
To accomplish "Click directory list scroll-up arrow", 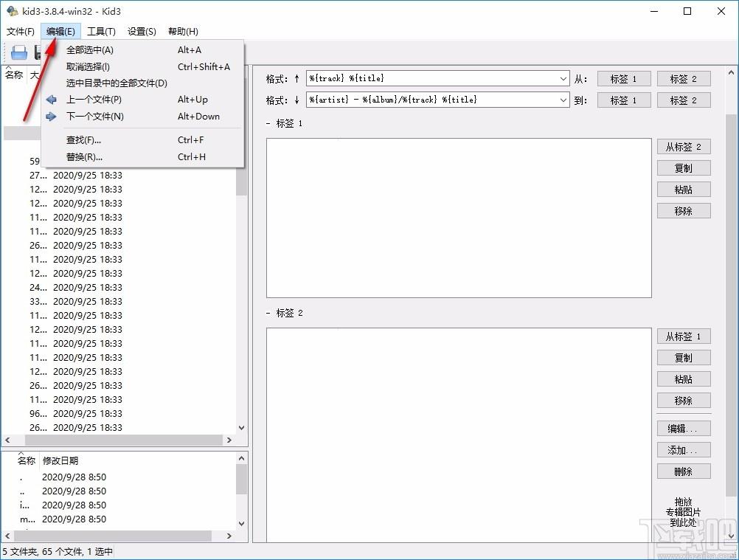I will (241, 458).
